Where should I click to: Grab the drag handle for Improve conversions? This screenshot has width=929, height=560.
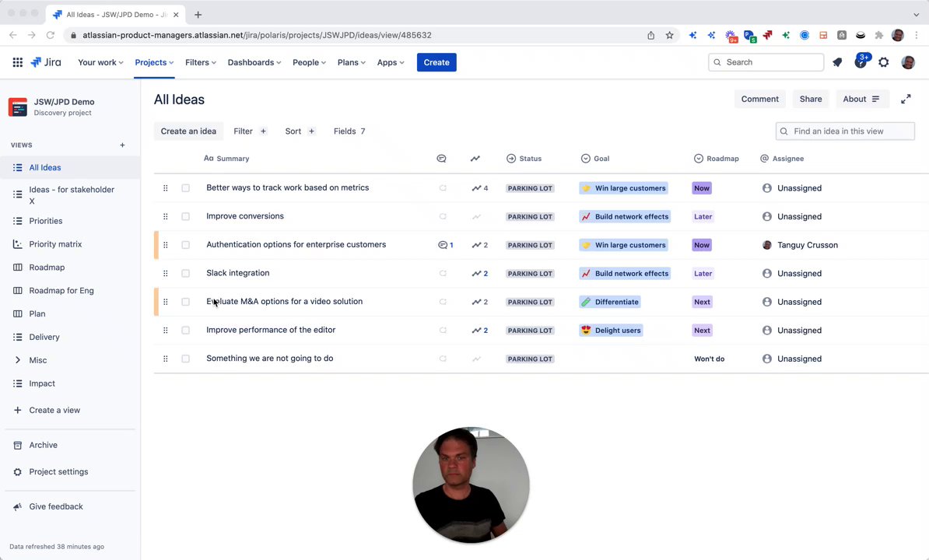[165, 216]
